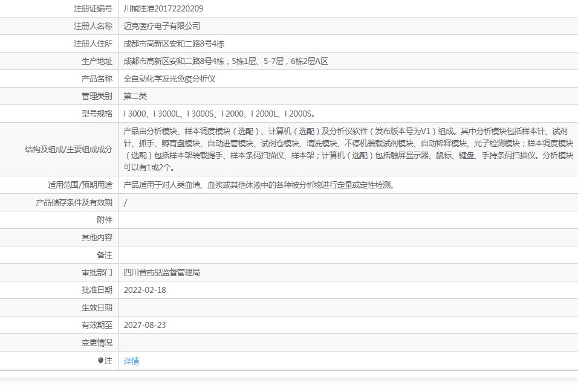The image size is (578, 392).
Task: Open the 详情 link in the 注 row
Action: (x=131, y=361)
